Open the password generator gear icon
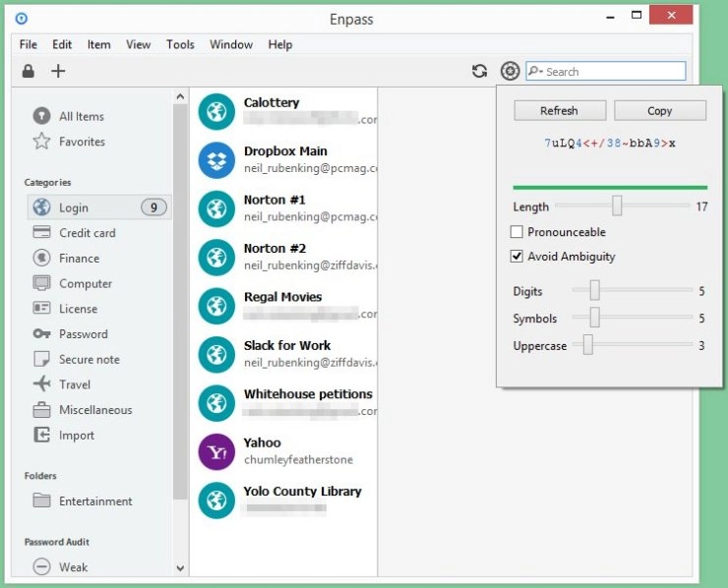This screenshot has height=588, width=728. (x=510, y=71)
